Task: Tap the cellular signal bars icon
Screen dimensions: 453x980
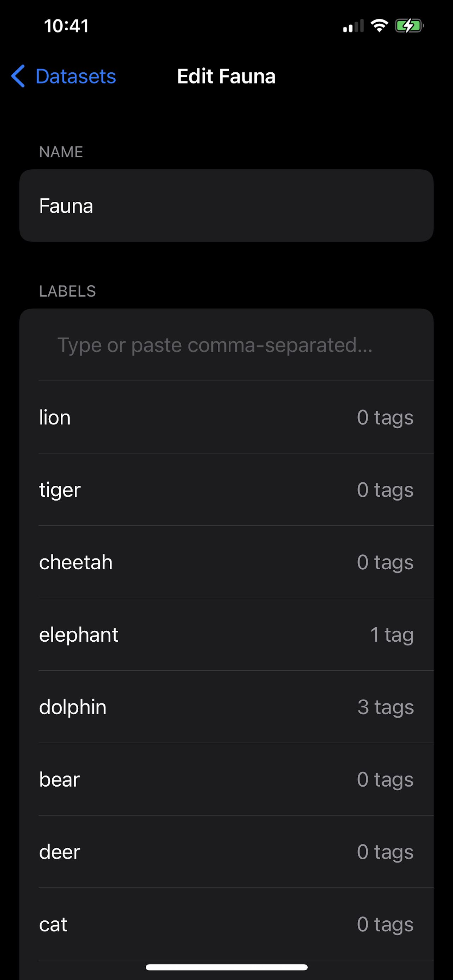Action: (x=354, y=26)
